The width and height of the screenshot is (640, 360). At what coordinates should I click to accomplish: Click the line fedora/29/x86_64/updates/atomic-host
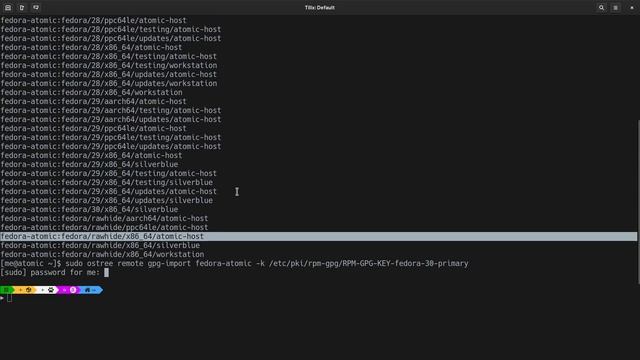[109, 191]
